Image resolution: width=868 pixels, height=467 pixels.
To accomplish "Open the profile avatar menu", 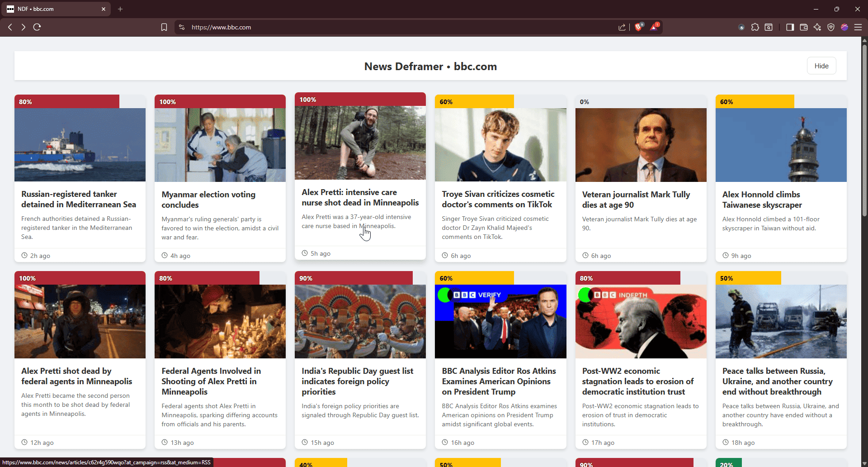I will [844, 27].
